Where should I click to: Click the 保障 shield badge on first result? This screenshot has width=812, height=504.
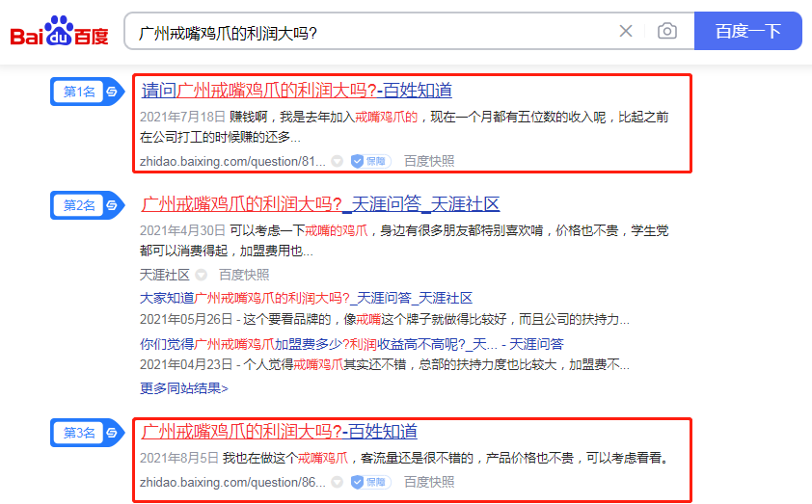370,161
